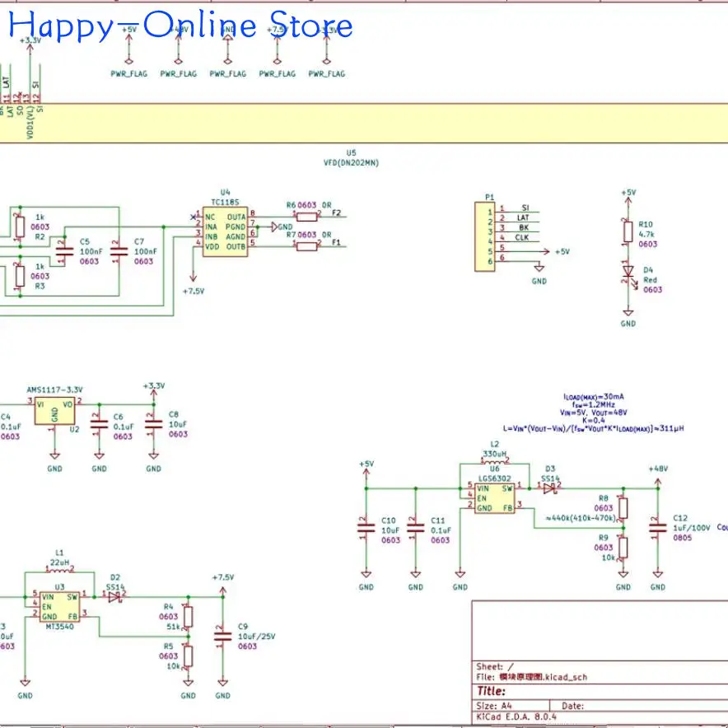Click the 'Sheet: /' title block field
This screenshot has height=728, width=728.
coord(495,667)
